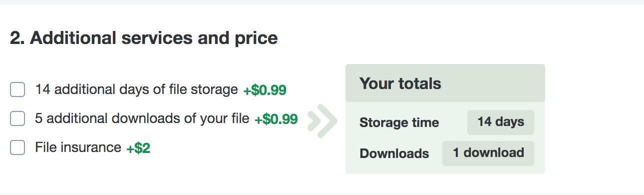
Task: Click the gray strip at page top
Action: (322, 2)
